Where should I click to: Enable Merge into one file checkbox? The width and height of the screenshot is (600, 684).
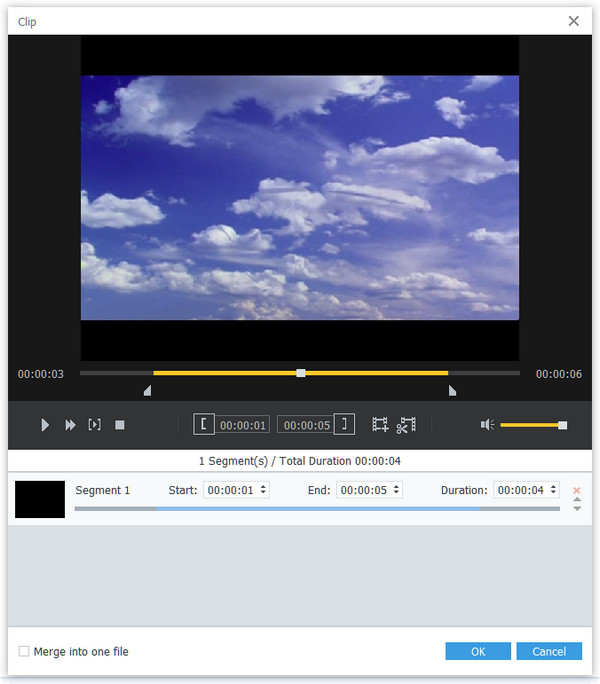coord(24,651)
